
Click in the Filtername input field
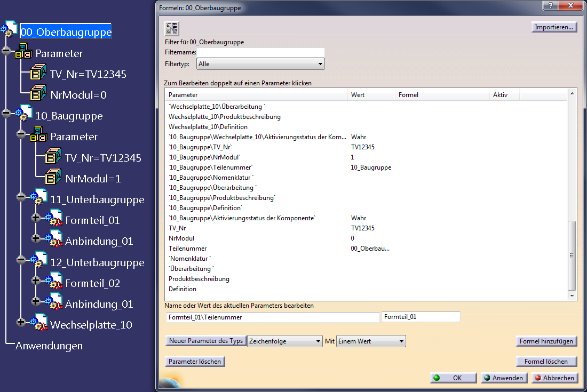click(x=260, y=52)
